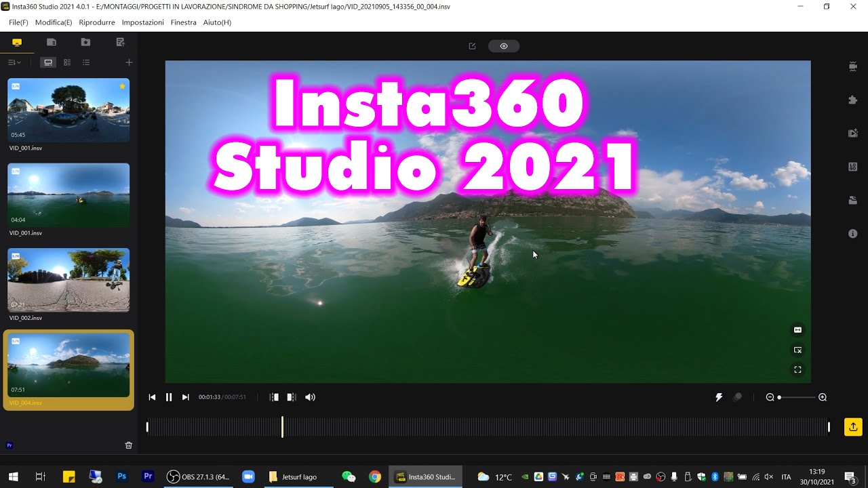868x488 pixels.
Task: Select the 05:45 VID_001.insv street thumbnail
Action: [68, 110]
